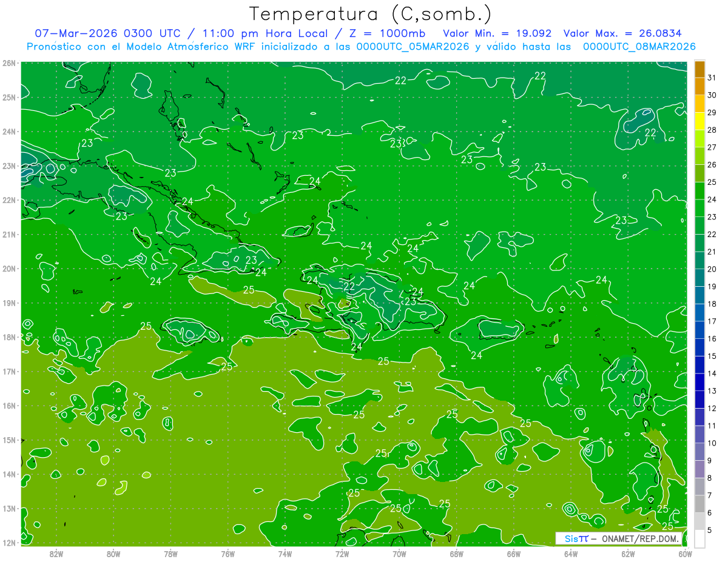The width and height of the screenshot is (728, 562).
Task: Click the 26N latitude axis label
Action: point(9,63)
